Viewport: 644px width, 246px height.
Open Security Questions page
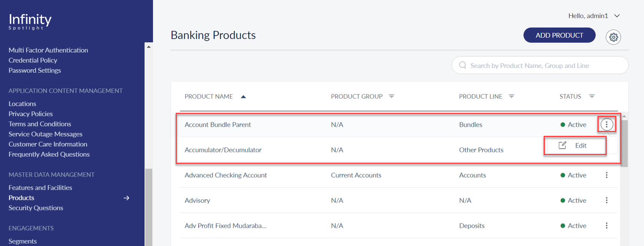point(36,208)
